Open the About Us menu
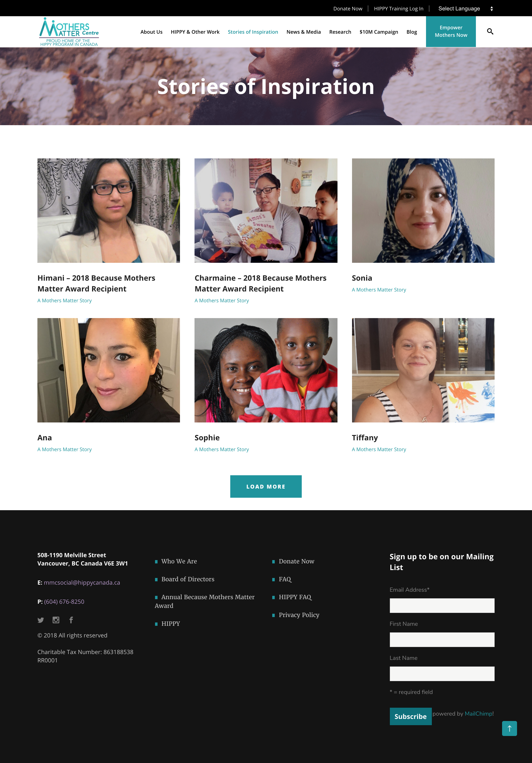Image resolution: width=532 pixels, height=763 pixels. pos(151,32)
